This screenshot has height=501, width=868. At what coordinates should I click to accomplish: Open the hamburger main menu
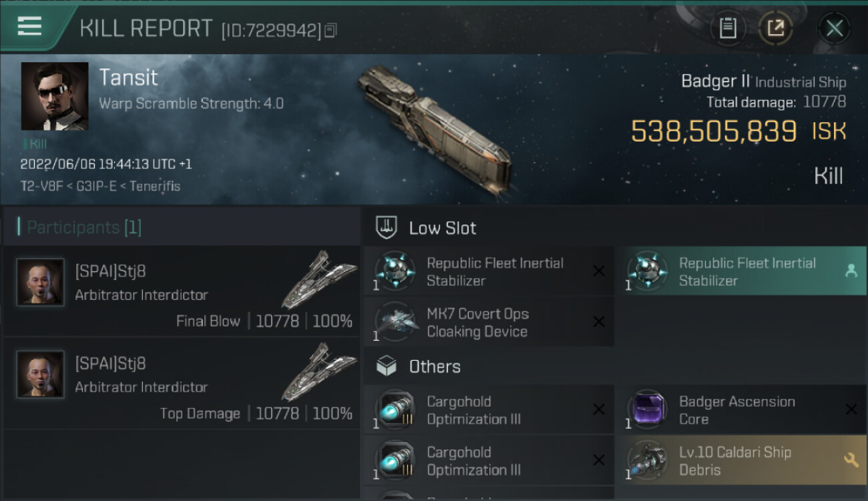(30, 27)
